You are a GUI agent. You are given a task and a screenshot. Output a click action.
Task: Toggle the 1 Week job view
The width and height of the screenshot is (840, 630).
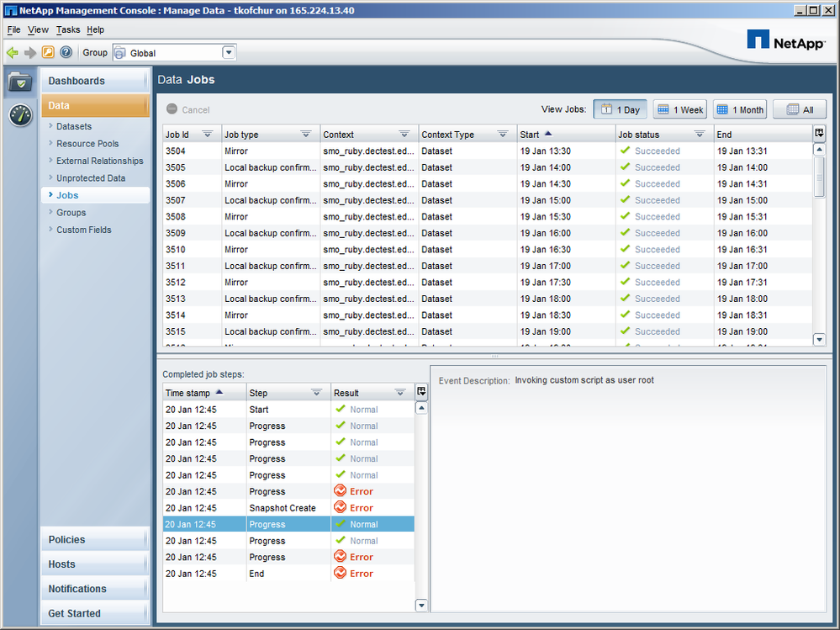coord(679,109)
